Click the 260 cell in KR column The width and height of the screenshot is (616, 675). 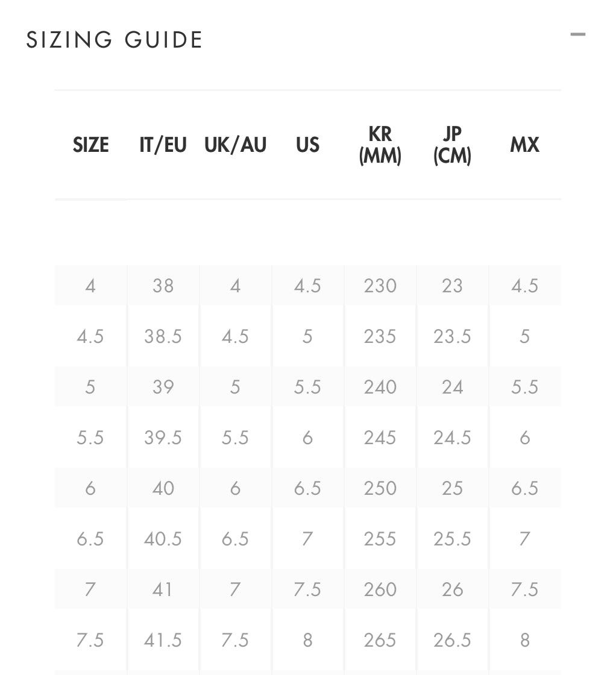[380, 589]
